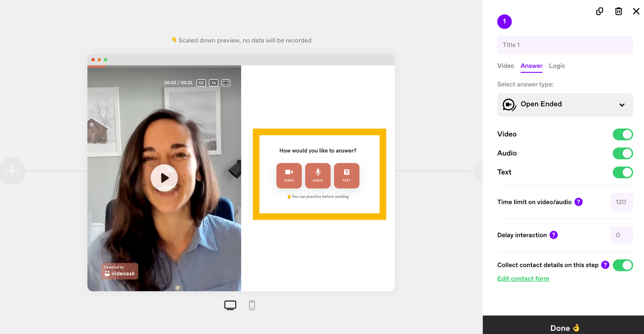Open Edit contact form link
The height and width of the screenshot is (334, 644).
[523, 278]
